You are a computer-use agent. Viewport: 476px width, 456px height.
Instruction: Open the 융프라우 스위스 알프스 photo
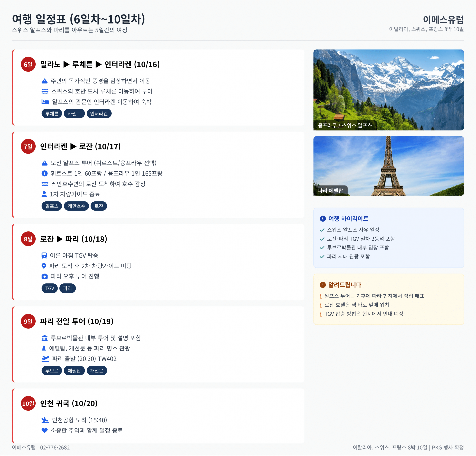[x=388, y=90]
